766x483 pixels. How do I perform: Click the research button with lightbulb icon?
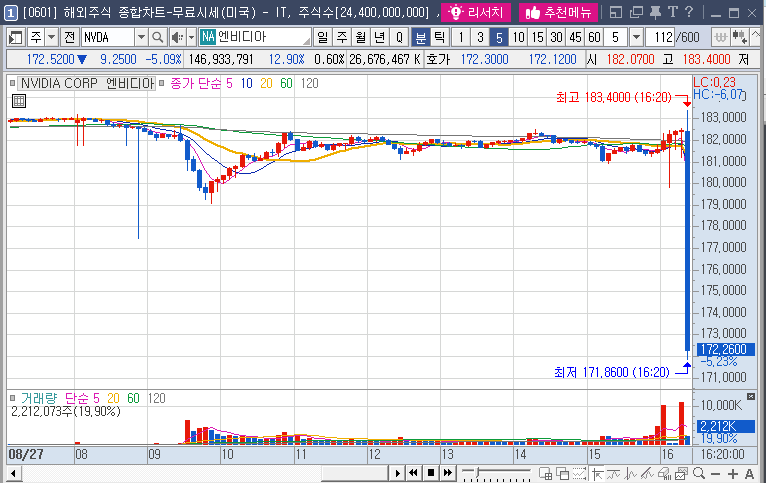(475, 12)
